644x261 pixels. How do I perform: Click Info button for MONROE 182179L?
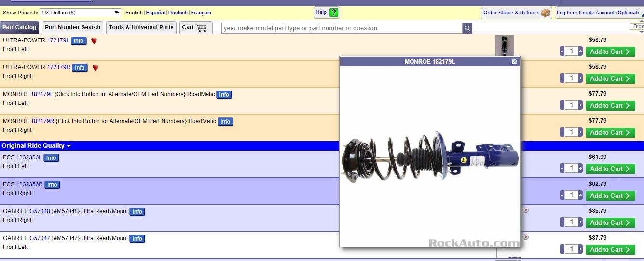[x=224, y=95]
